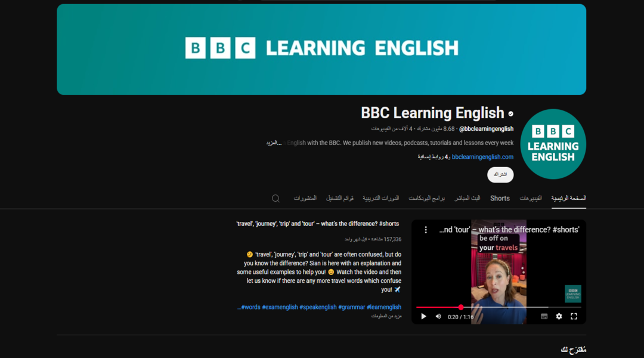Image resolution: width=644 pixels, height=358 pixels.
Task: Click the #learnenglish hashtag
Action: click(x=384, y=307)
